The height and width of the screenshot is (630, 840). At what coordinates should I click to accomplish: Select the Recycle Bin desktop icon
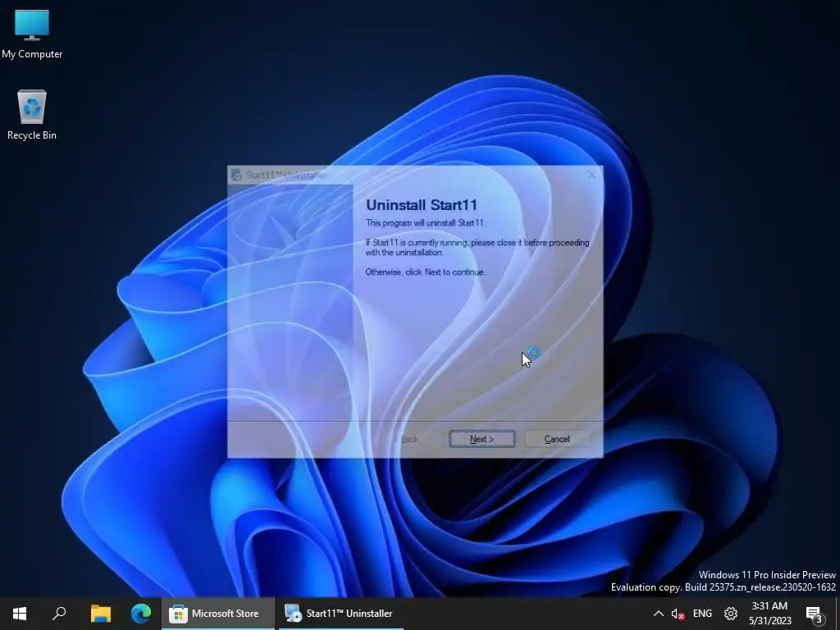pos(32,115)
